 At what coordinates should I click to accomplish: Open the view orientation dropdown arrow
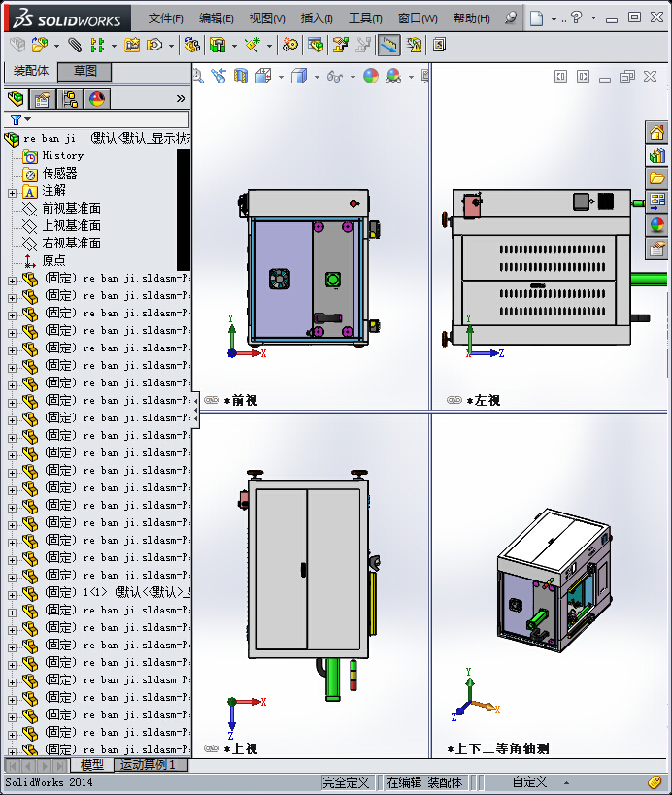pyautogui.click(x=281, y=77)
